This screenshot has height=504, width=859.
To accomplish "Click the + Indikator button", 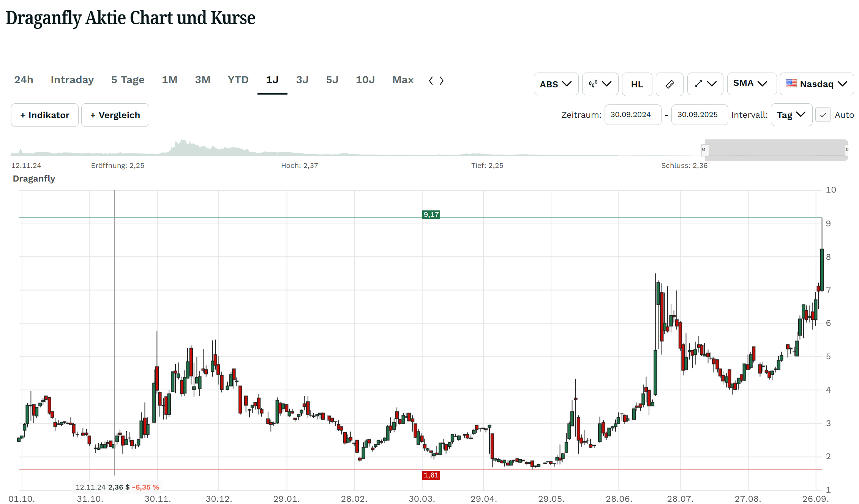I will tap(45, 115).
